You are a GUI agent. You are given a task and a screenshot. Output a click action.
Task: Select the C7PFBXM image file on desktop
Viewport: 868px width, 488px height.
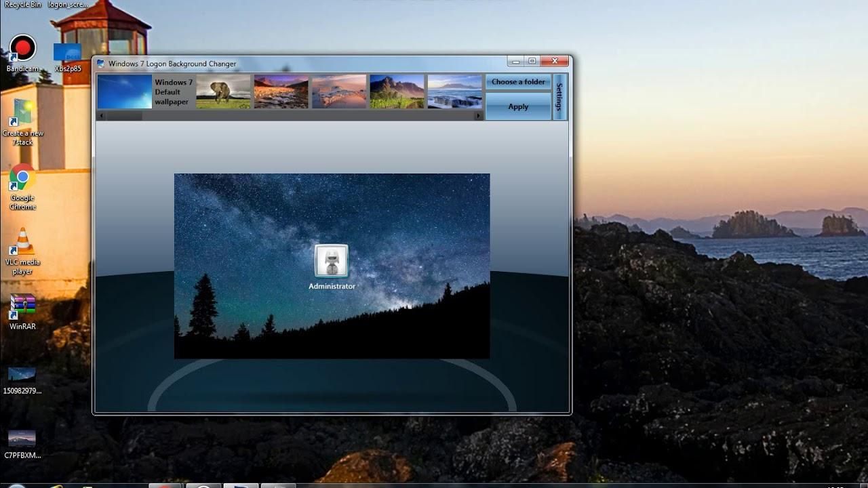22,445
